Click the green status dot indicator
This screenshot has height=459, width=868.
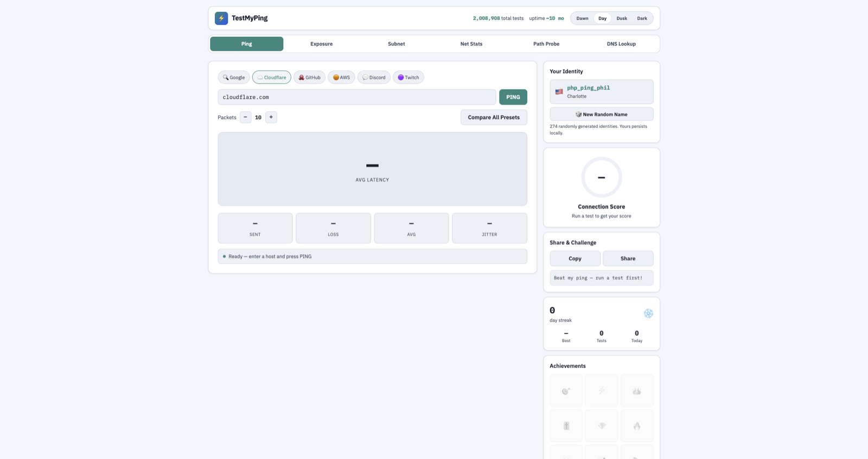[x=224, y=256]
